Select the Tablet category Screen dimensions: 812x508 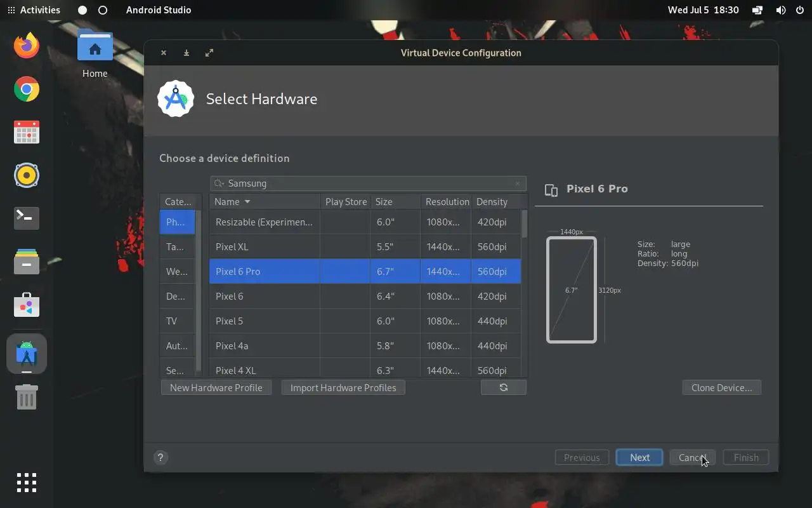click(x=177, y=246)
